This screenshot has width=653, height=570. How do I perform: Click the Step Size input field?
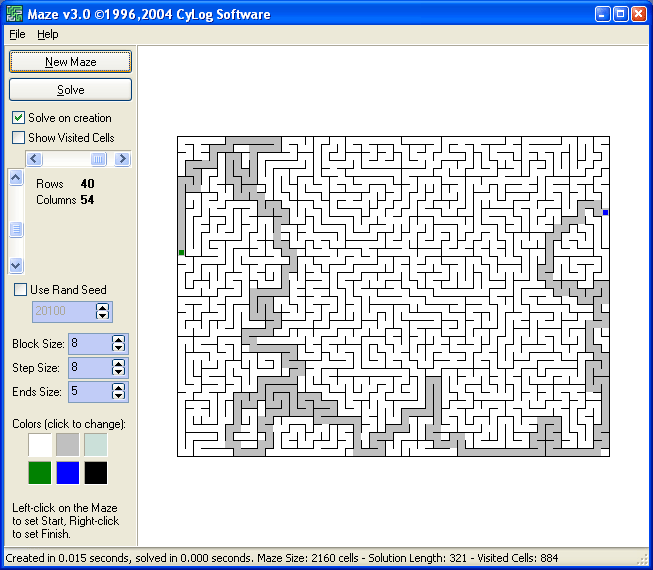90,367
